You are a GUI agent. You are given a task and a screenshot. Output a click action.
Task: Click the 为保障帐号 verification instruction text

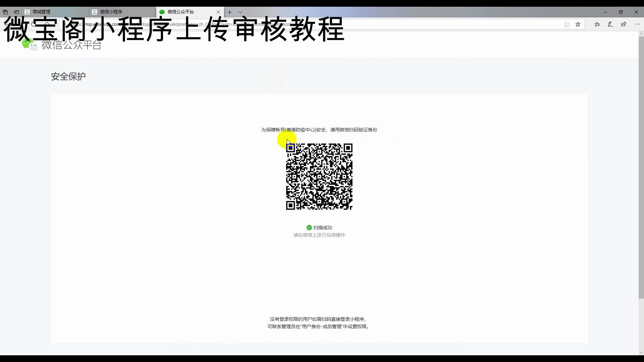[x=319, y=130]
